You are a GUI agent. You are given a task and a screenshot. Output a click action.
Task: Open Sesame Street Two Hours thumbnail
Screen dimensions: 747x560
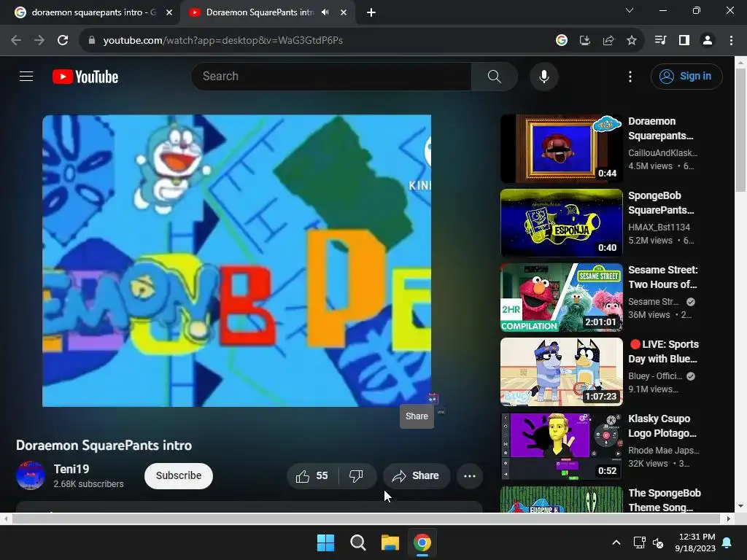(561, 297)
